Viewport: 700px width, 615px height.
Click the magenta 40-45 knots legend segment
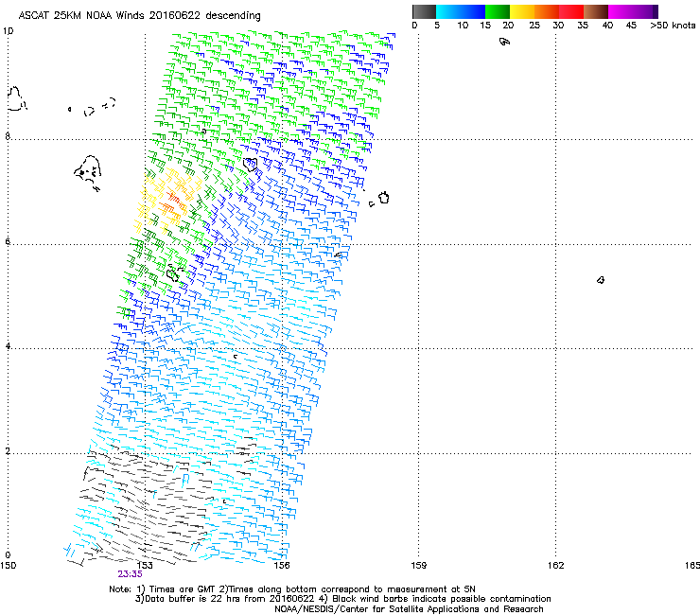pos(621,11)
